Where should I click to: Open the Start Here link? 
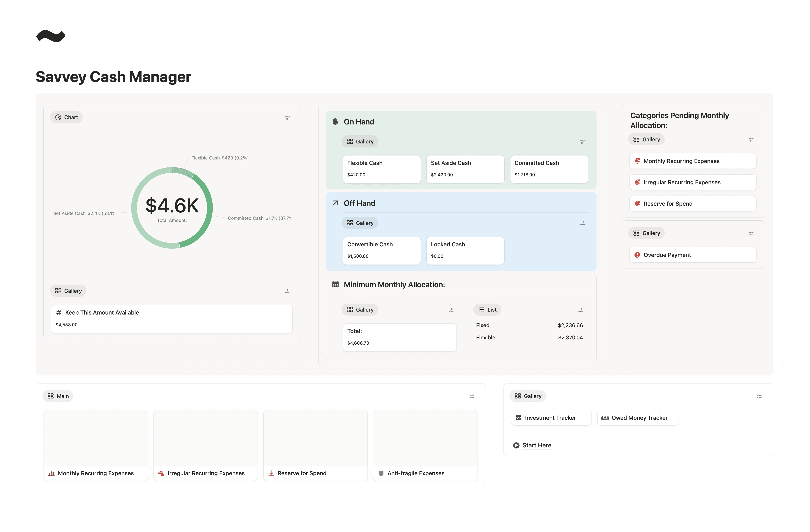point(536,445)
